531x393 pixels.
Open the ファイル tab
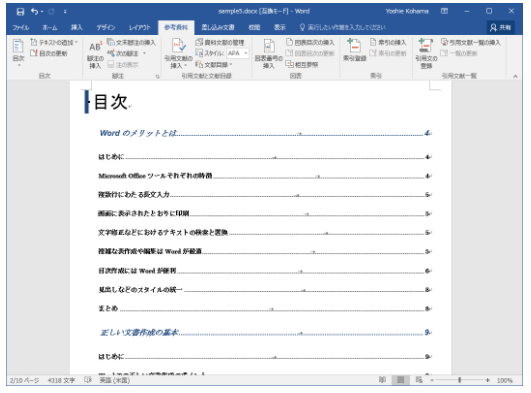coord(21,27)
